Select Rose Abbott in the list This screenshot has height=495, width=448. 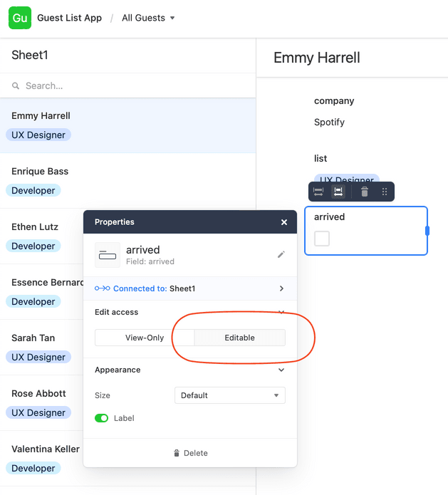click(x=39, y=394)
